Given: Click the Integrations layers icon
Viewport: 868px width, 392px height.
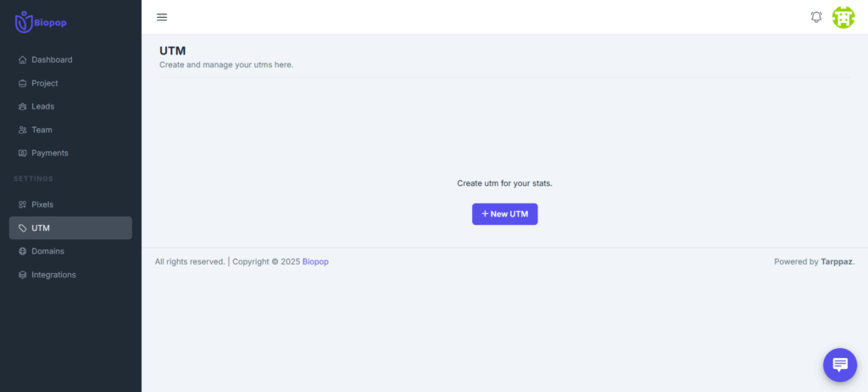Looking at the screenshot, I should pyautogui.click(x=23, y=275).
